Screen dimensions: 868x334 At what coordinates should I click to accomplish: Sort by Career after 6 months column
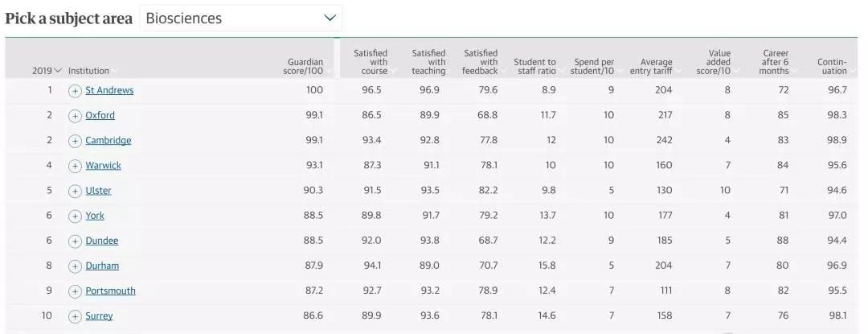pos(775,62)
